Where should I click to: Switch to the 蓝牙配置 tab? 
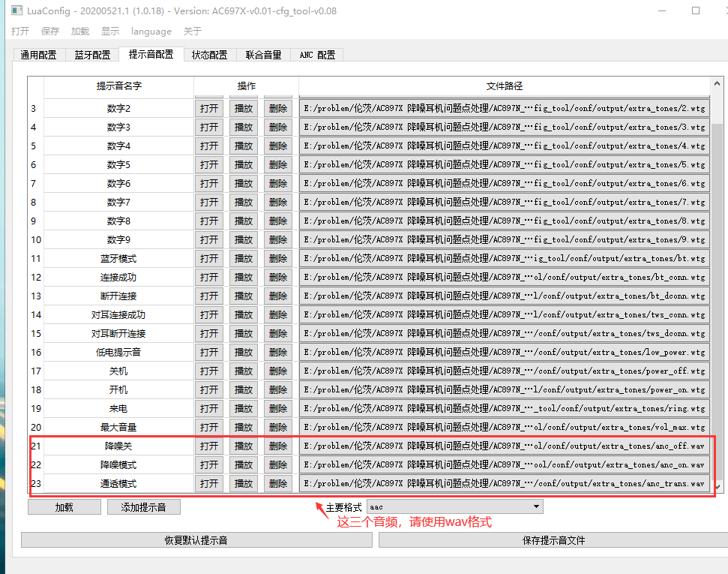(x=92, y=55)
